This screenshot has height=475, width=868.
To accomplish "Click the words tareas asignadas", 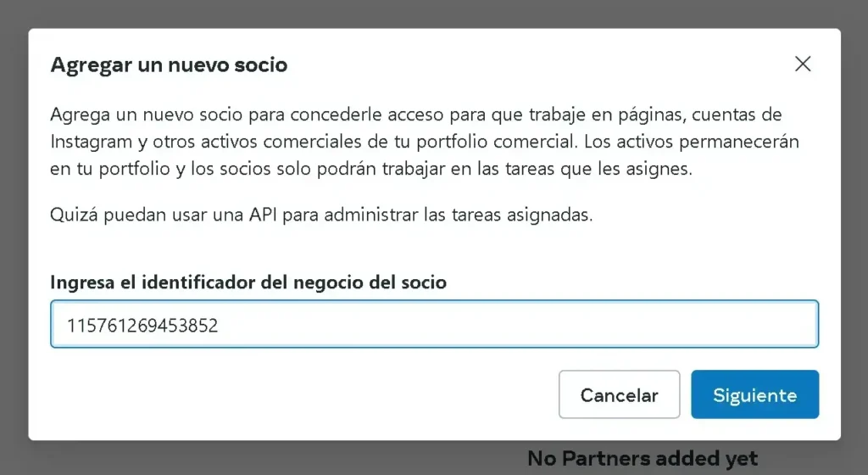I will pos(521,215).
